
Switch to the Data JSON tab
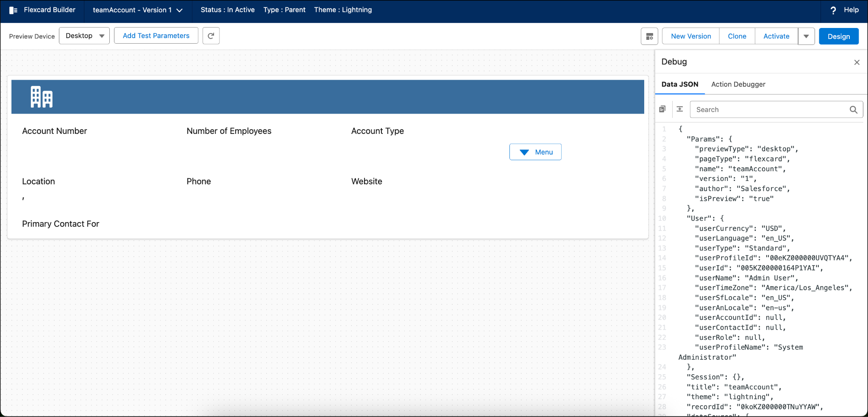[x=680, y=84]
